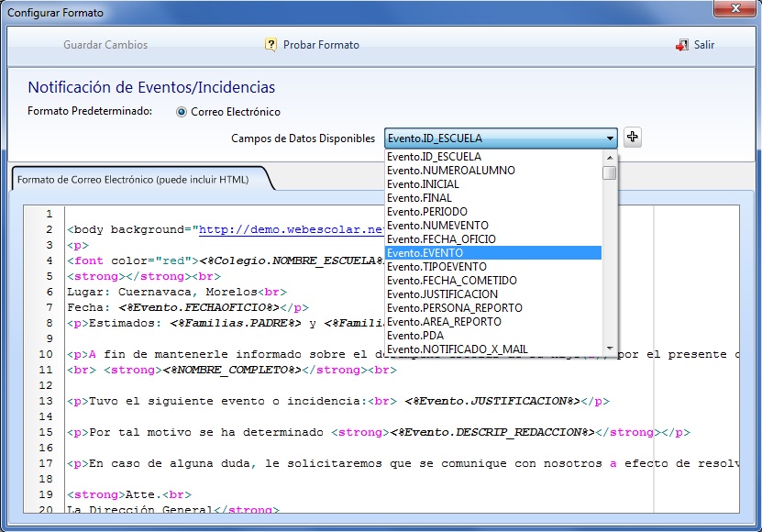
Task: Click the Familias.PADRE placeholder on line 8
Action: coord(236,323)
